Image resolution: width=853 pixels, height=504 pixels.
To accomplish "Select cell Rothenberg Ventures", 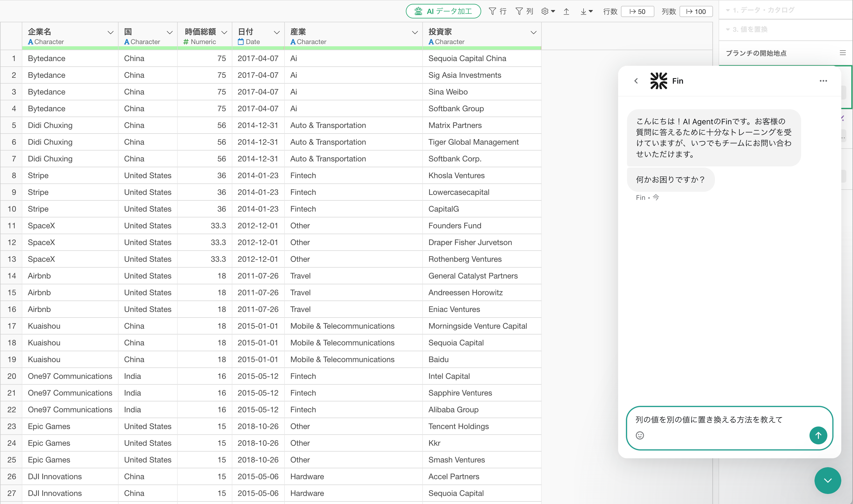I will tap(481, 259).
